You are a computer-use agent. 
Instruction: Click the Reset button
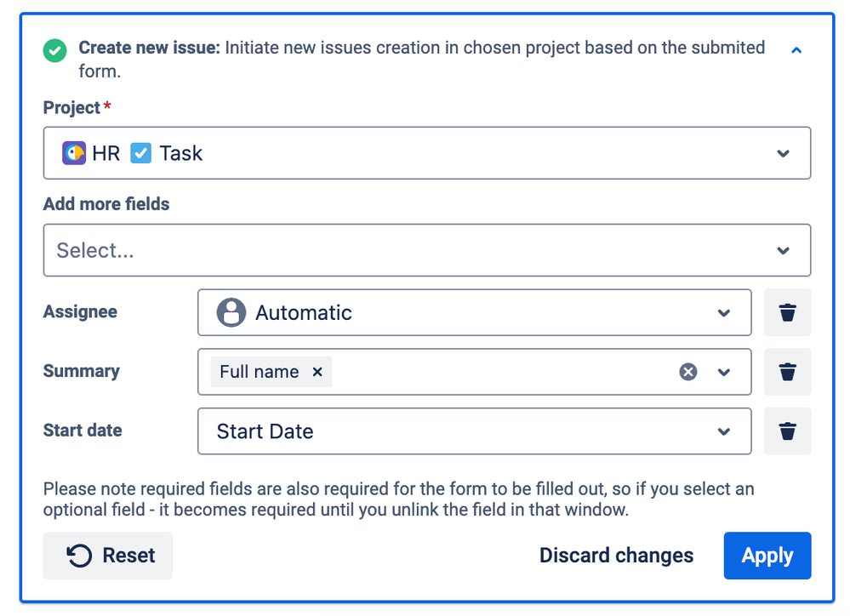pos(108,556)
